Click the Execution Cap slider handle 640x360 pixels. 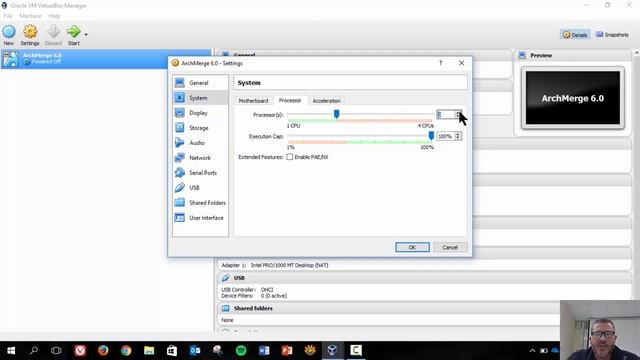431,136
